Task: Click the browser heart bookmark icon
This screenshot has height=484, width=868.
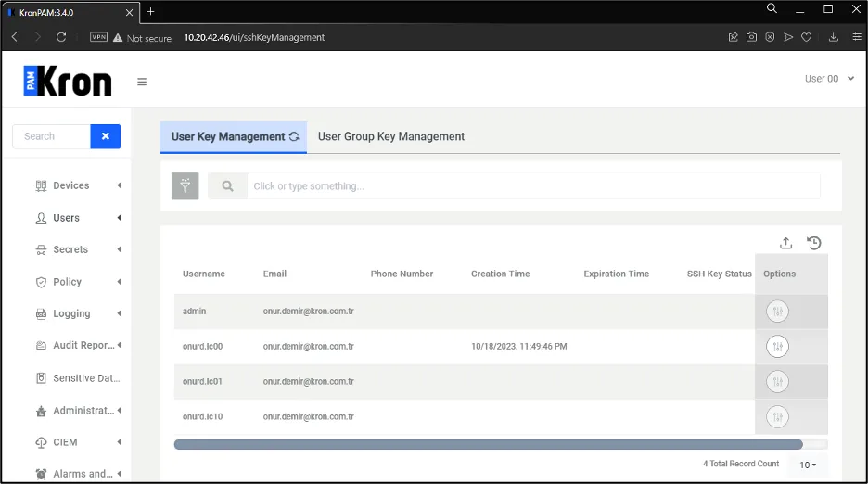Action: (x=807, y=37)
